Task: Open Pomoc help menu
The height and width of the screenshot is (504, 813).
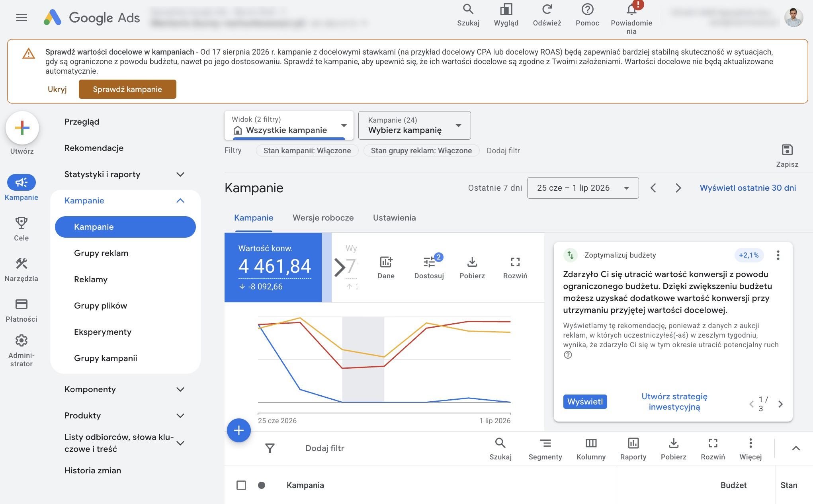Action: point(587,15)
